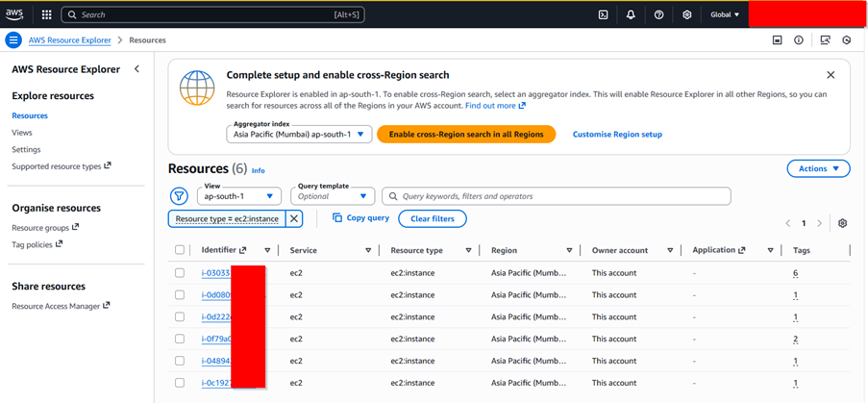
Task: Expand the Actions dropdown button
Action: point(818,169)
